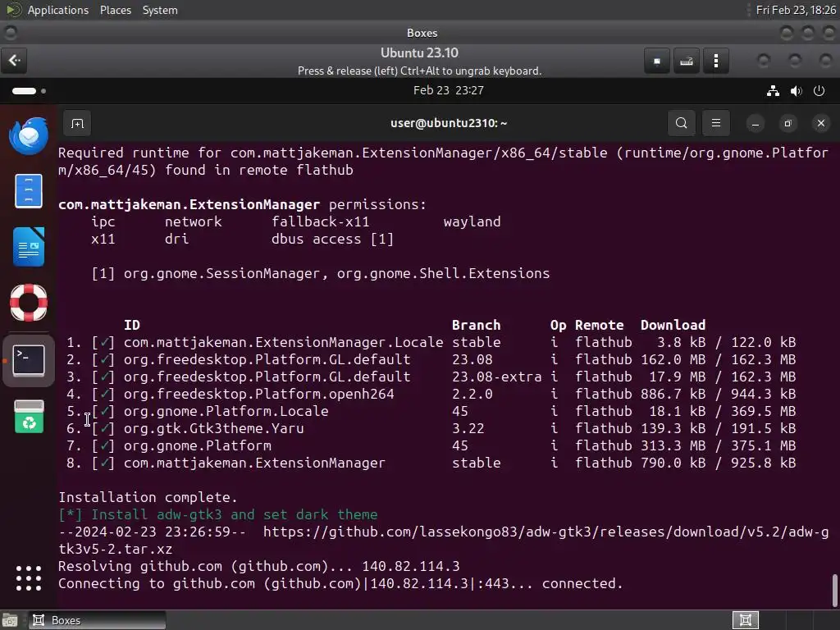Viewport: 840px width, 630px height.
Task: Click the terminal search magnifier button
Action: pos(682,123)
